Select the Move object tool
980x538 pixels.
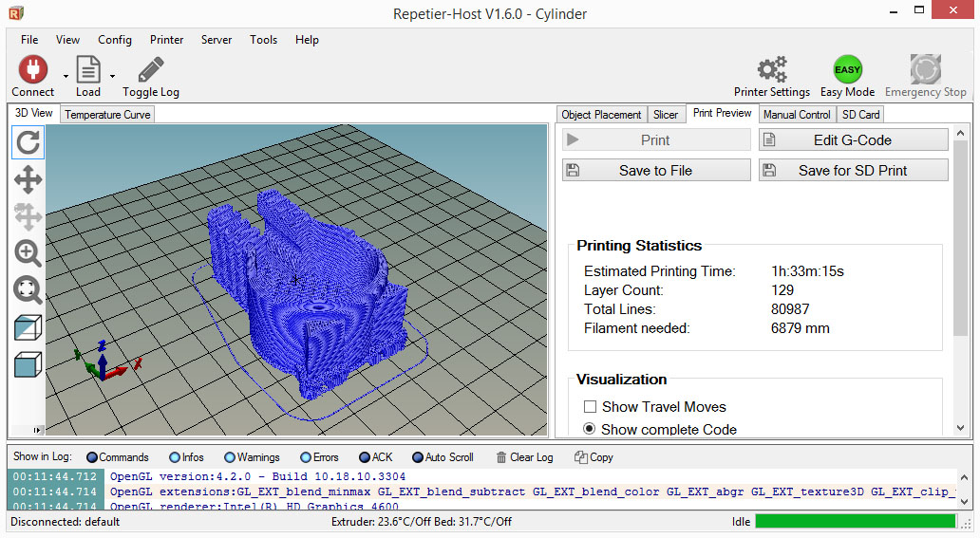(28, 217)
